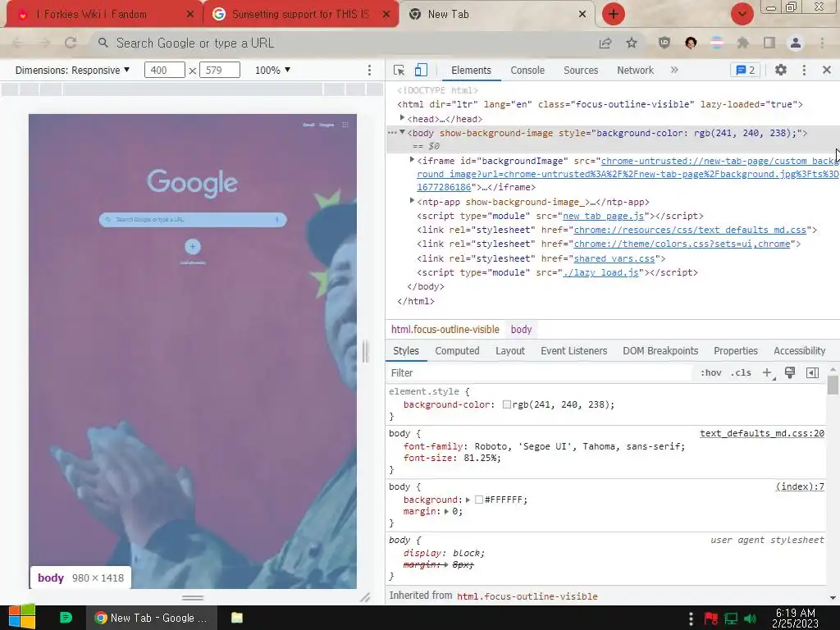Expand the ntp-app element node
This screenshot has height=630, width=840.
click(x=412, y=201)
